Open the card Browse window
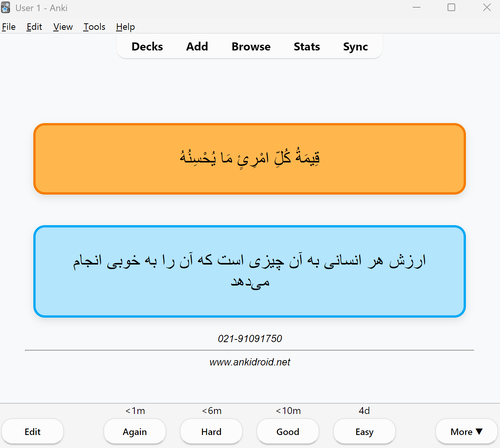 tap(251, 47)
